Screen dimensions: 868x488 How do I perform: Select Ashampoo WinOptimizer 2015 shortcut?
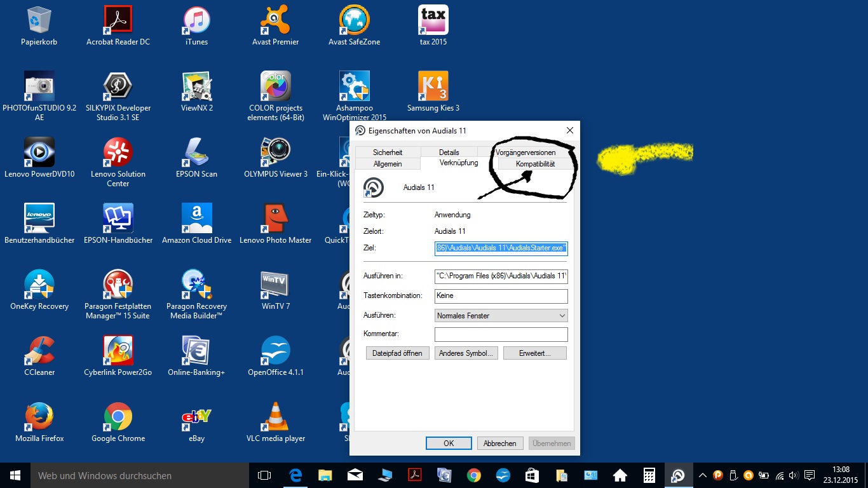pyautogui.click(x=355, y=96)
